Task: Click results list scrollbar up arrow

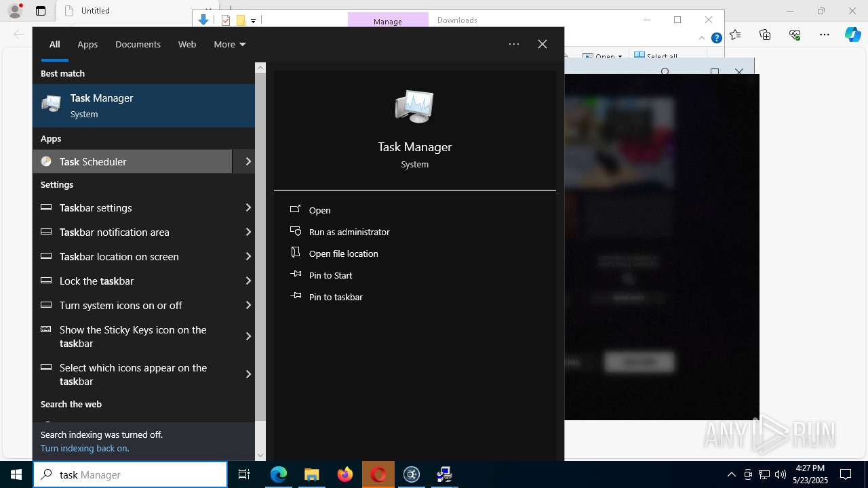Action: click(260, 68)
